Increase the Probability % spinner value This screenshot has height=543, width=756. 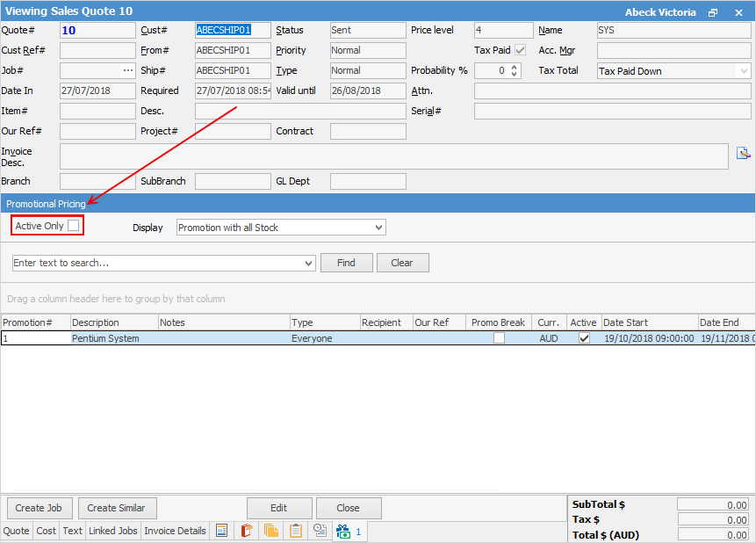[515, 67]
